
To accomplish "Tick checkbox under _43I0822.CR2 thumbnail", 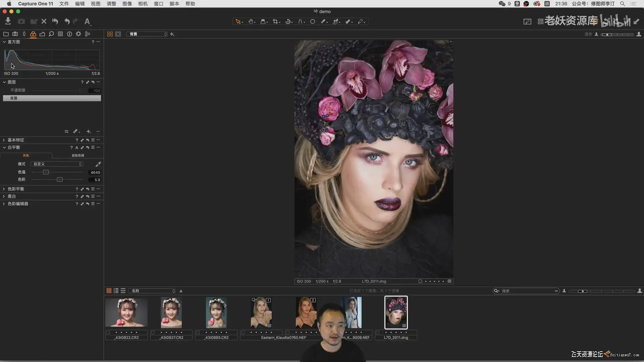I will 108,333.
